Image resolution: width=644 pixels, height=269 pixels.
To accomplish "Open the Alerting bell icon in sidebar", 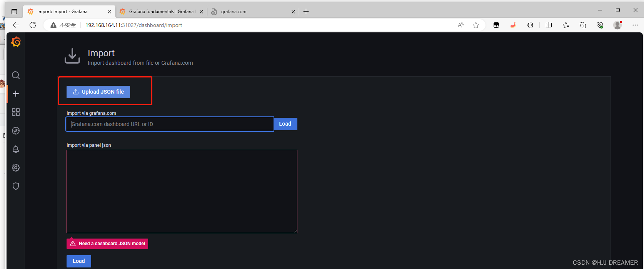I will [x=16, y=149].
